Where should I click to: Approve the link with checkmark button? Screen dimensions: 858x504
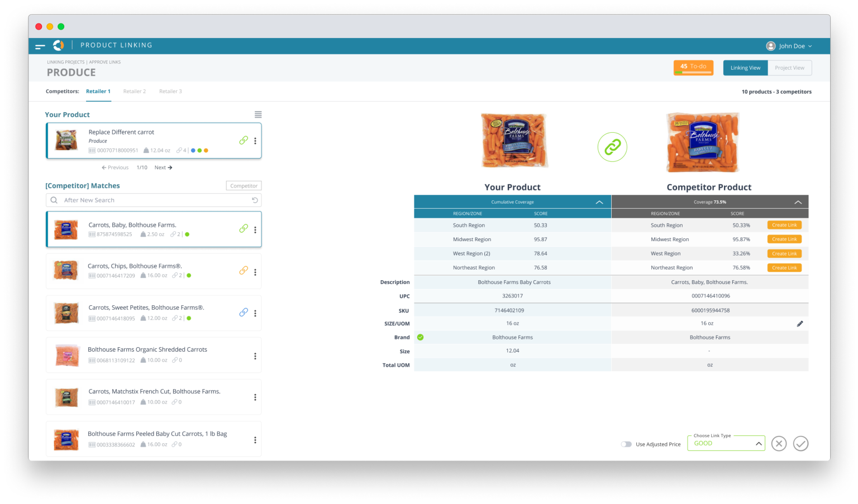[801, 444]
